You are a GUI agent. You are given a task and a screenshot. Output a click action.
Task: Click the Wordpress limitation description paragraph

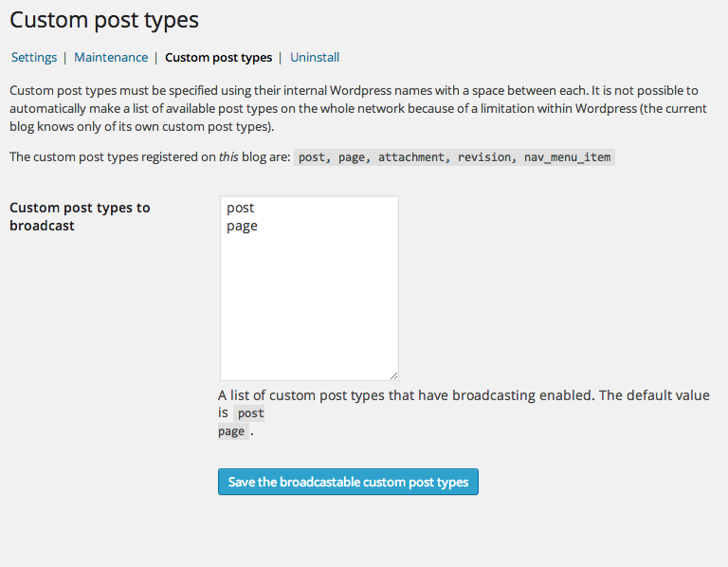point(358,108)
